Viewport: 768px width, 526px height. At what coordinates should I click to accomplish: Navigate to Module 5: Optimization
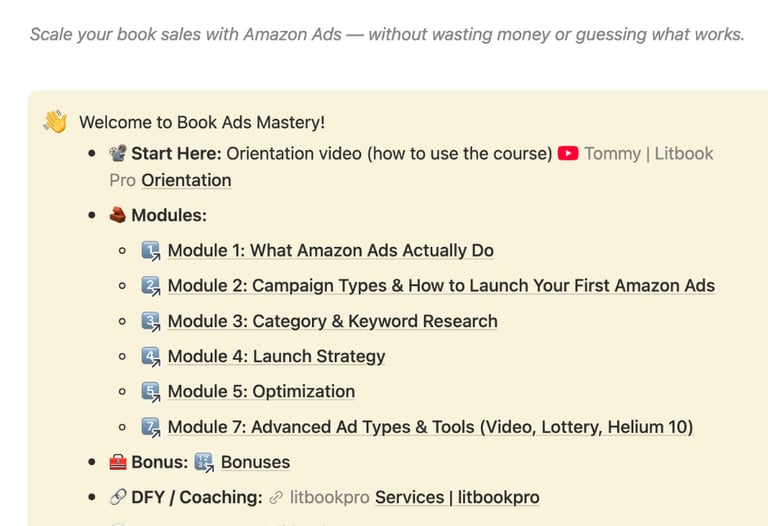[261, 391]
